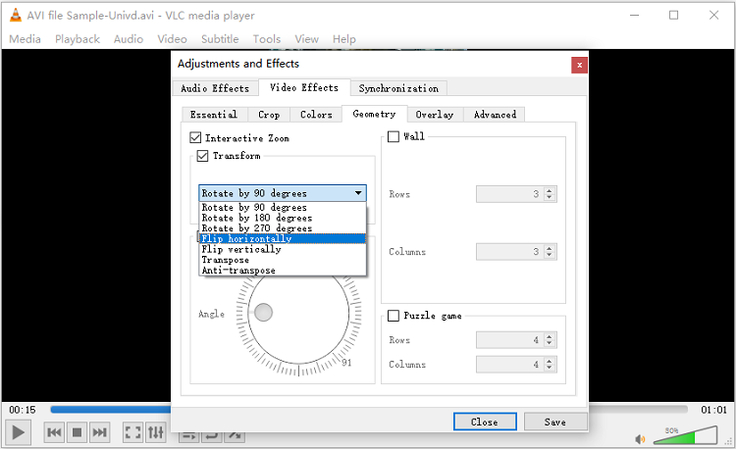Select Rotate by 90 degrees from the list
Viewport: 736px width, 449px height.
(x=282, y=207)
